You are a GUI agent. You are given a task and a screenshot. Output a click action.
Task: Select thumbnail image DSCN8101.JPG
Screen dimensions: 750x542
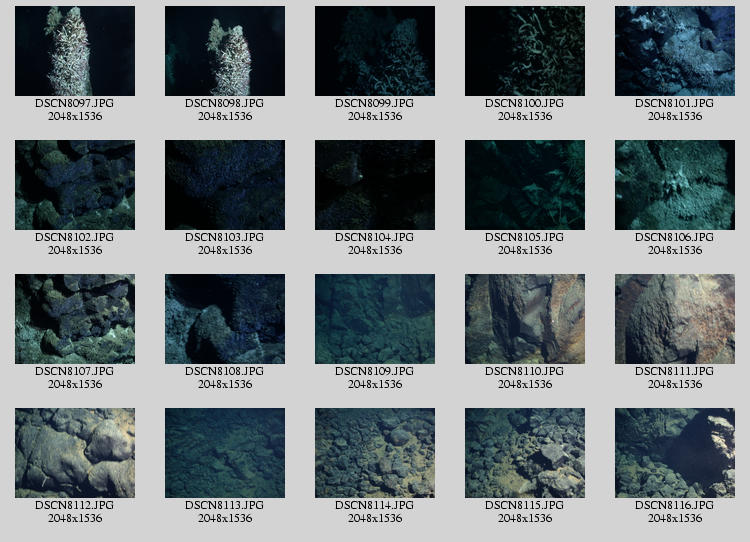(675, 51)
